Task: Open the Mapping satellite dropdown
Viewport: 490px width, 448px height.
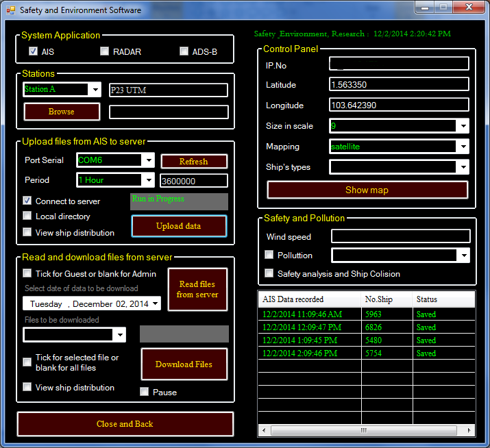Action: (x=463, y=147)
